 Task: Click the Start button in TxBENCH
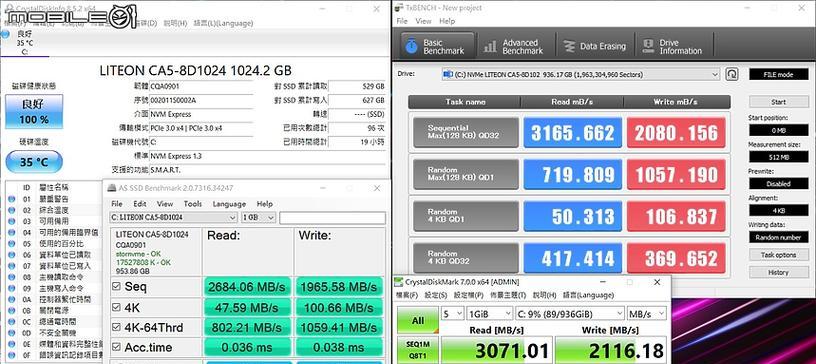[x=779, y=102]
